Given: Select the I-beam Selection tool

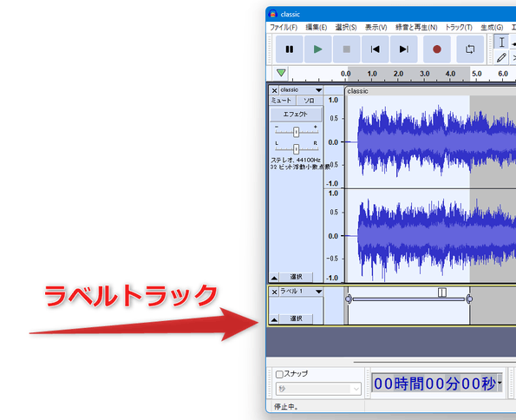Looking at the screenshot, I should (501, 43).
